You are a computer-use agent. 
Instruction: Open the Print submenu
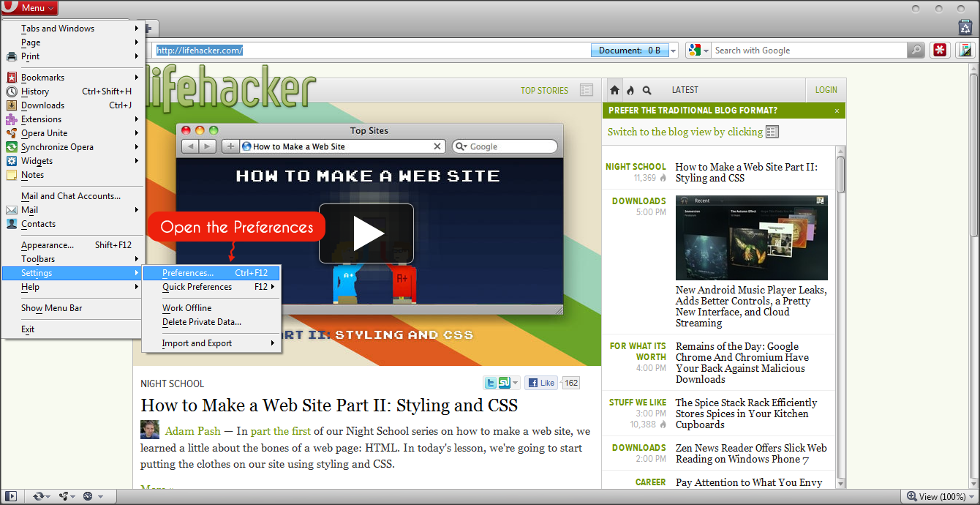[72, 56]
